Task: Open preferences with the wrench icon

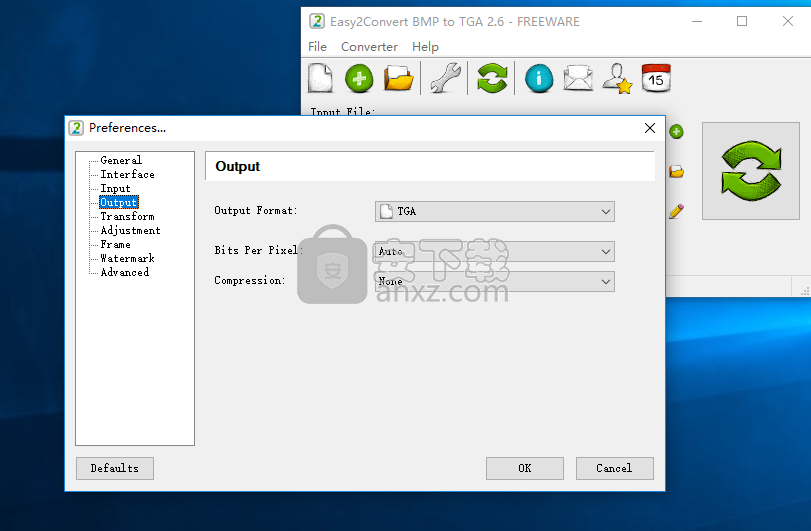Action: (x=445, y=78)
